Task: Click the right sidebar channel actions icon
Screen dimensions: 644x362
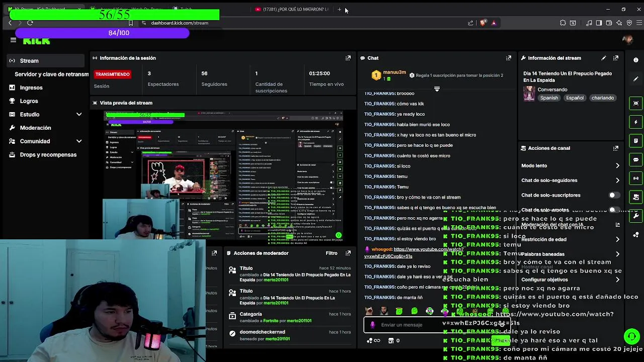Action: 636,197
